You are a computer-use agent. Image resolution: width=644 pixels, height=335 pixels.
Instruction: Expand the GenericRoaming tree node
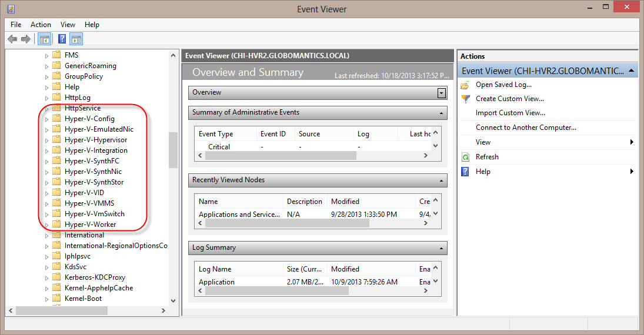(x=46, y=66)
